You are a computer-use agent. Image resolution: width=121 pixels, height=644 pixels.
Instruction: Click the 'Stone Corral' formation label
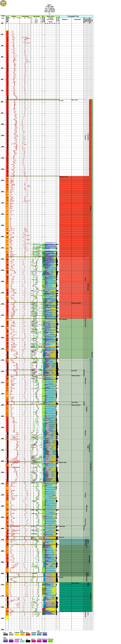(75, 100)
